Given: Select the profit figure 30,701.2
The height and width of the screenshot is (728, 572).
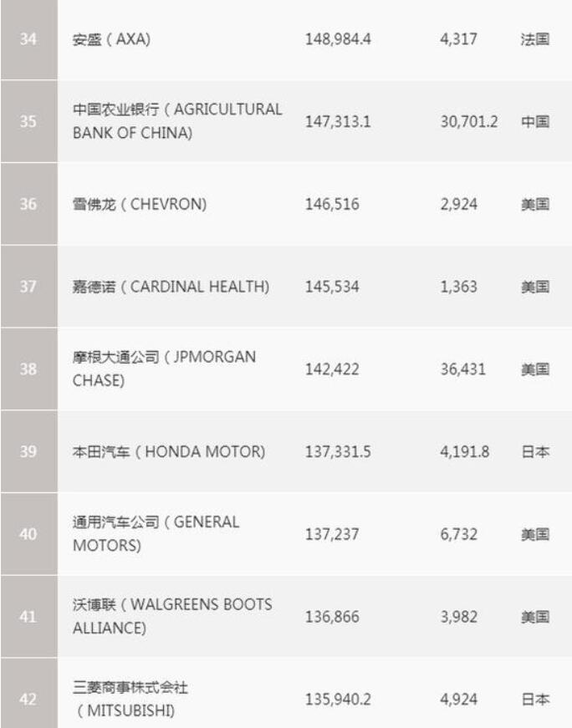Looking at the screenshot, I should click(x=468, y=121).
